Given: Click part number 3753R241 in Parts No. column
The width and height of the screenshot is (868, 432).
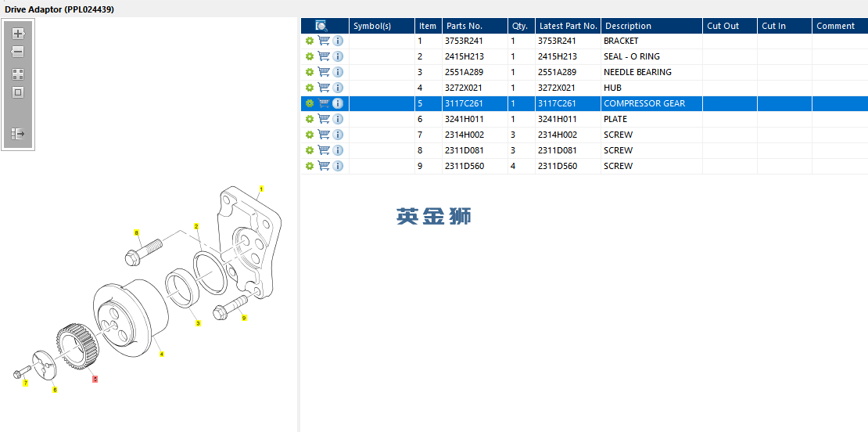Looking at the screenshot, I should pyautogui.click(x=464, y=41).
